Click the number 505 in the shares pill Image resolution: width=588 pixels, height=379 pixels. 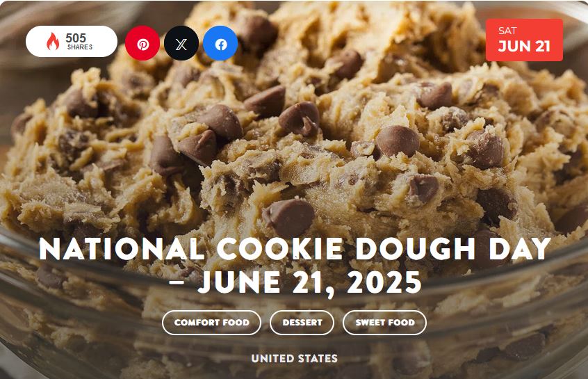[76, 38]
